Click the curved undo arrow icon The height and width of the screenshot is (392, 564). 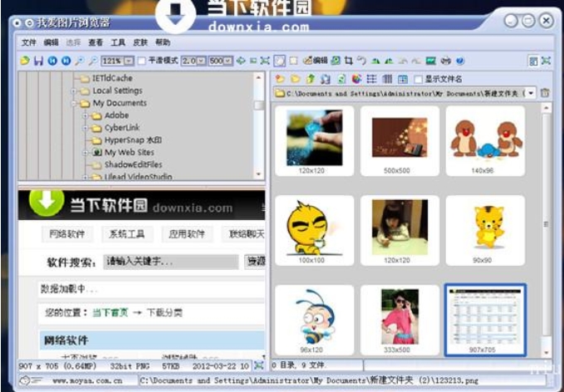point(361,61)
